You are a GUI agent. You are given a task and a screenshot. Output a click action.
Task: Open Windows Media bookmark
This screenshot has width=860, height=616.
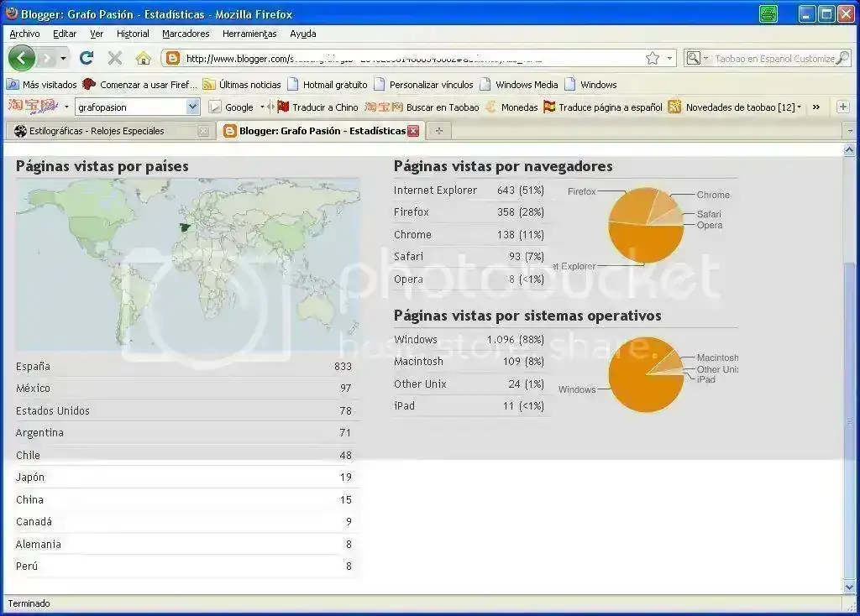click(x=519, y=85)
